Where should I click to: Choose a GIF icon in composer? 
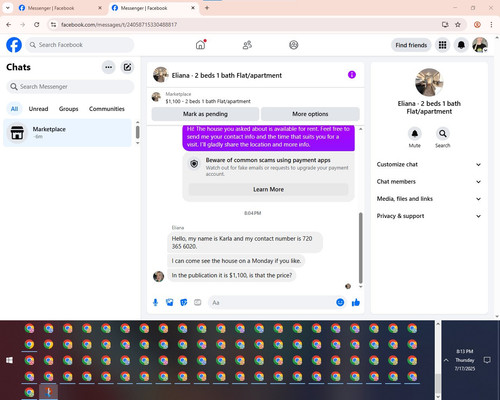click(x=198, y=302)
